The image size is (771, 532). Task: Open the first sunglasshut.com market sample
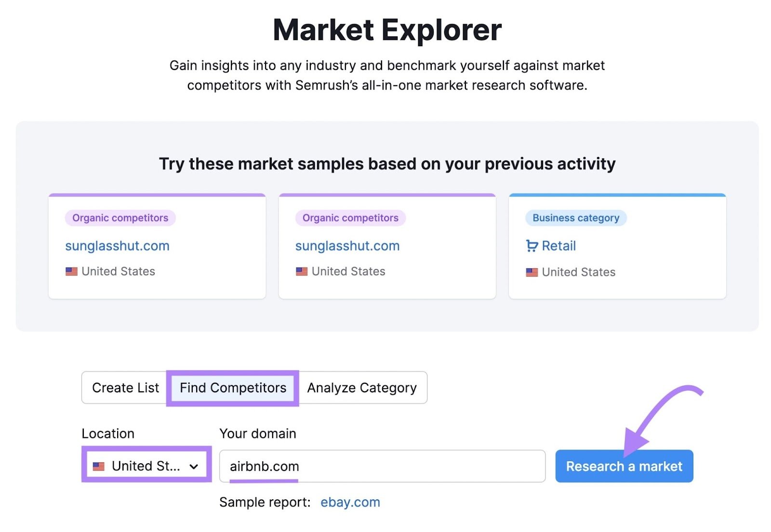point(117,246)
